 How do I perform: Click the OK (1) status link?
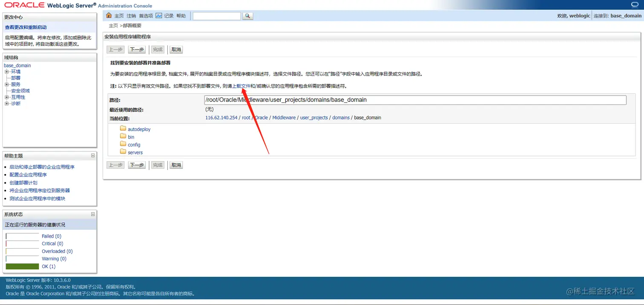pos(49,267)
